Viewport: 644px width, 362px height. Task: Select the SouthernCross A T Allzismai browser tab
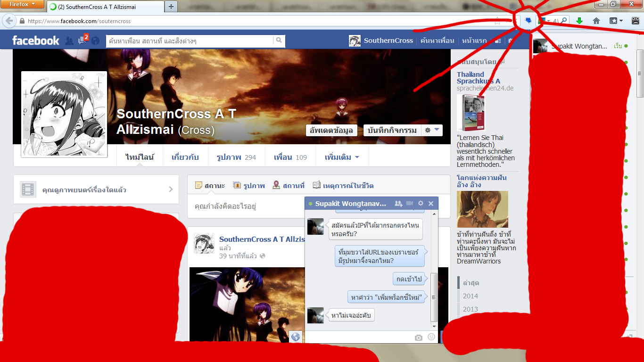pyautogui.click(x=106, y=7)
